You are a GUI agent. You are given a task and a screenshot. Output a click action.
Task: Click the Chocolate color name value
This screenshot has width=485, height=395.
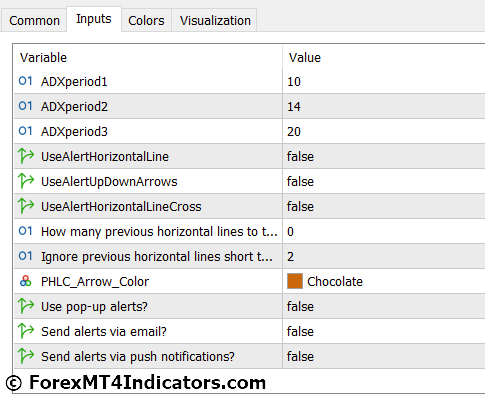coord(335,282)
